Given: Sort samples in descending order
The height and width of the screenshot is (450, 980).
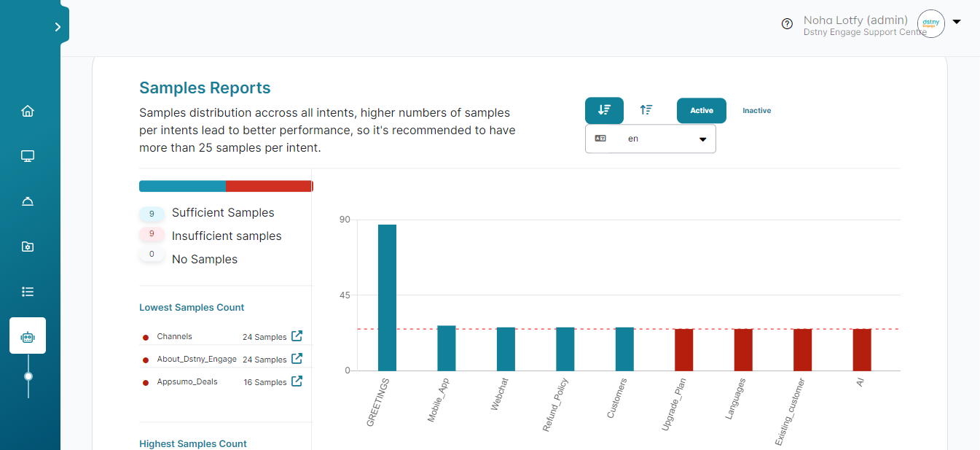Looking at the screenshot, I should [604, 110].
